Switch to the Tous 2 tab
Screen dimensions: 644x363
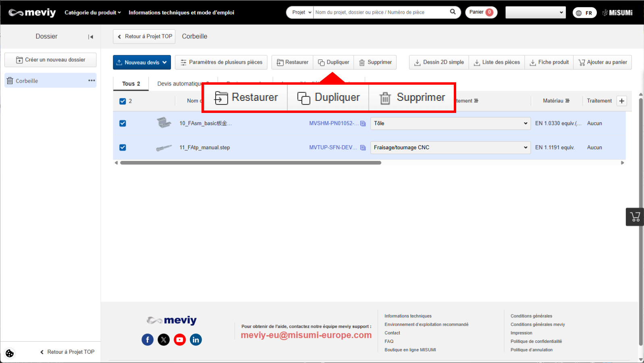pos(131,84)
